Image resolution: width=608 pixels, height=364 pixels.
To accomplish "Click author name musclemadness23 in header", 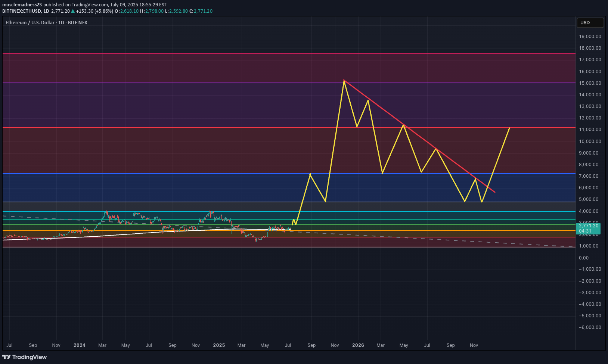I will (22, 5).
